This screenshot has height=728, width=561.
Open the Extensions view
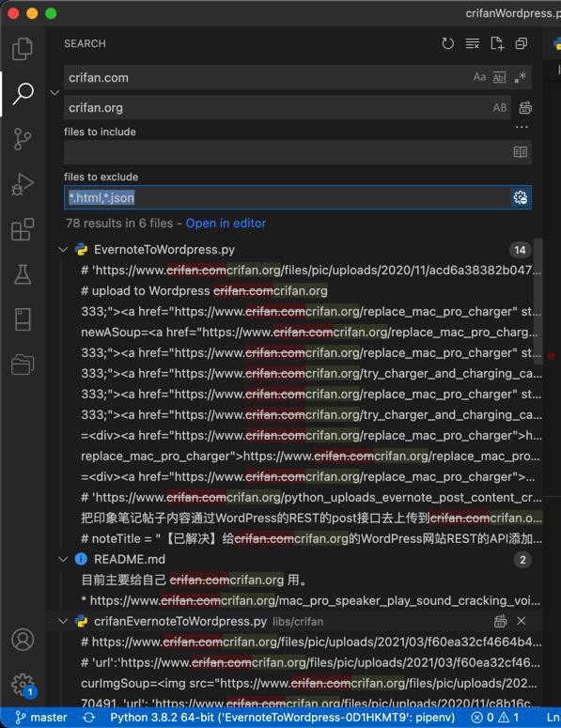point(23,229)
